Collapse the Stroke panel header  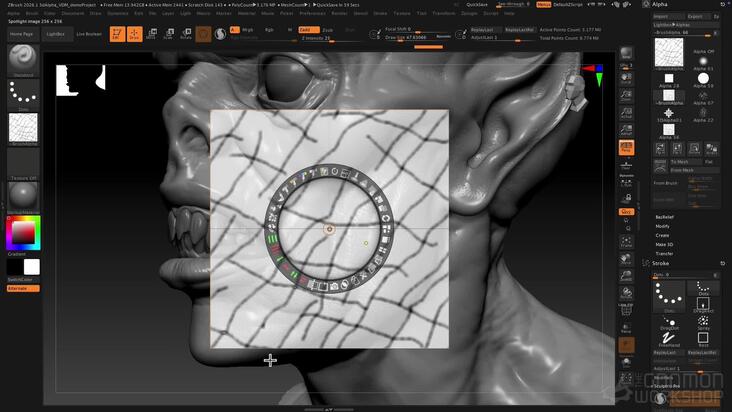pos(660,263)
